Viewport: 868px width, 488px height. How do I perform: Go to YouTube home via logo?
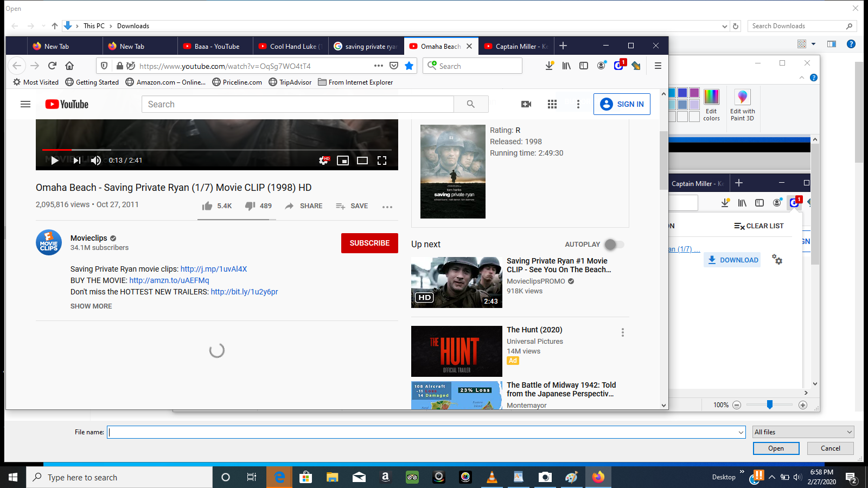67,104
